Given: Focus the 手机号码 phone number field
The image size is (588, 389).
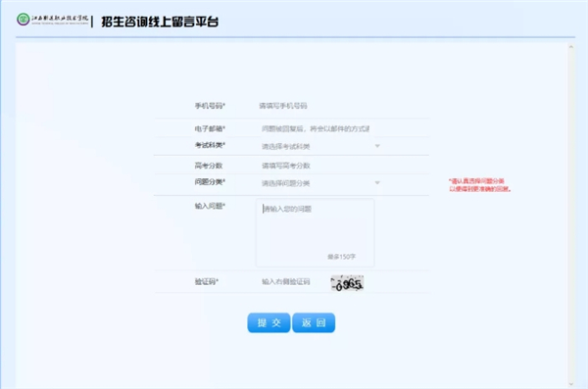Looking at the screenshot, I should pos(318,106).
